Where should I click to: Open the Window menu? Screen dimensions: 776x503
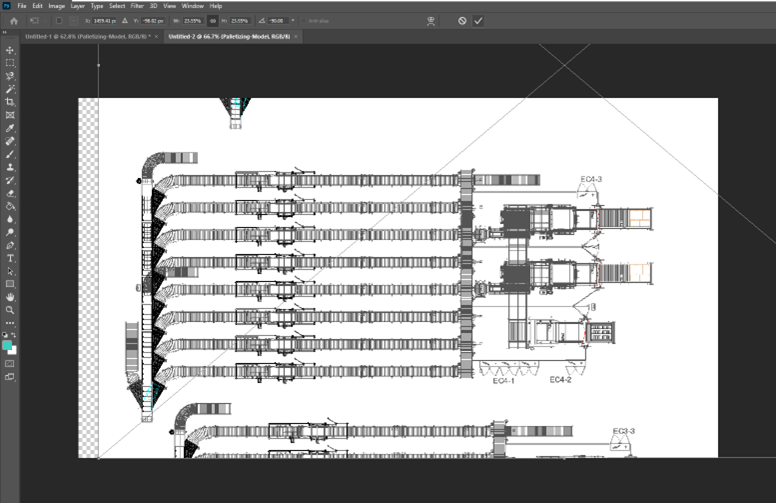pyautogui.click(x=193, y=6)
